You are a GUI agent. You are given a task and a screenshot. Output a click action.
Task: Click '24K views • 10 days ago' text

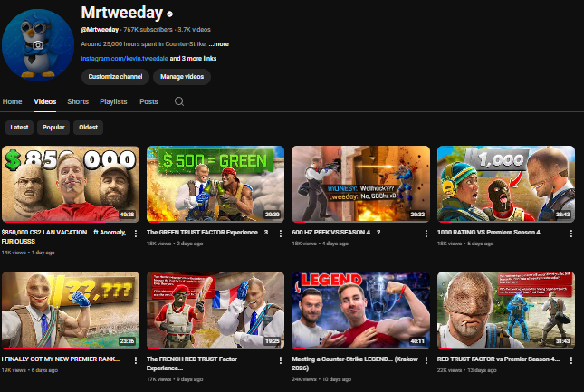321,379
